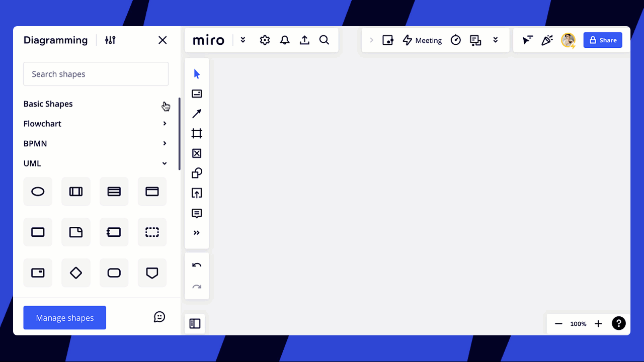Open board search
The width and height of the screenshot is (644, 362).
[324, 40]
